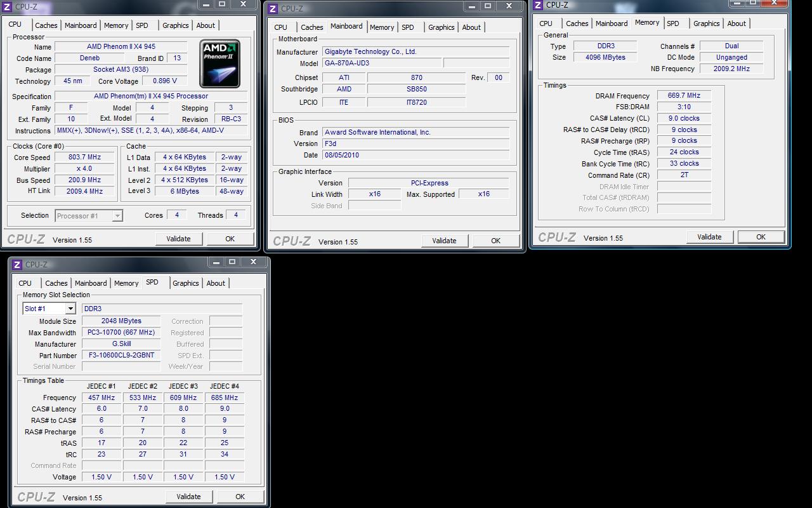Click the AMD Phenom II logo image
812x508 pixels.
(x=219, y=63)
